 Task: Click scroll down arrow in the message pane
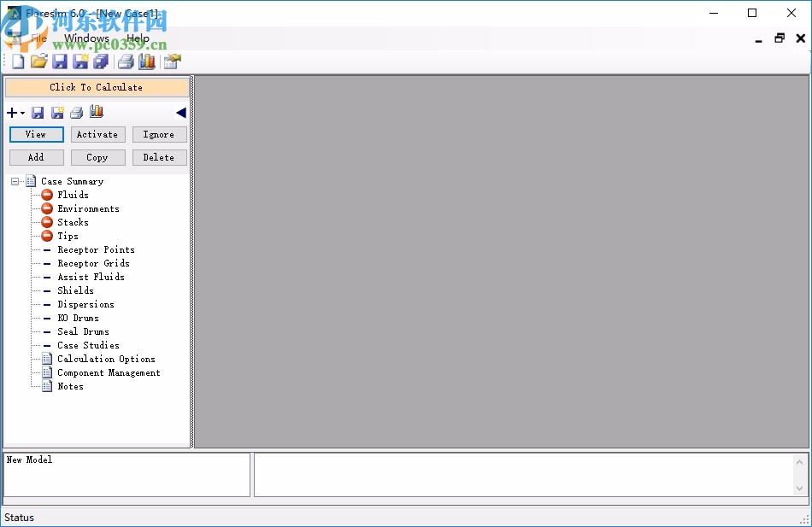pyautogui.click(x=799, y=489)
